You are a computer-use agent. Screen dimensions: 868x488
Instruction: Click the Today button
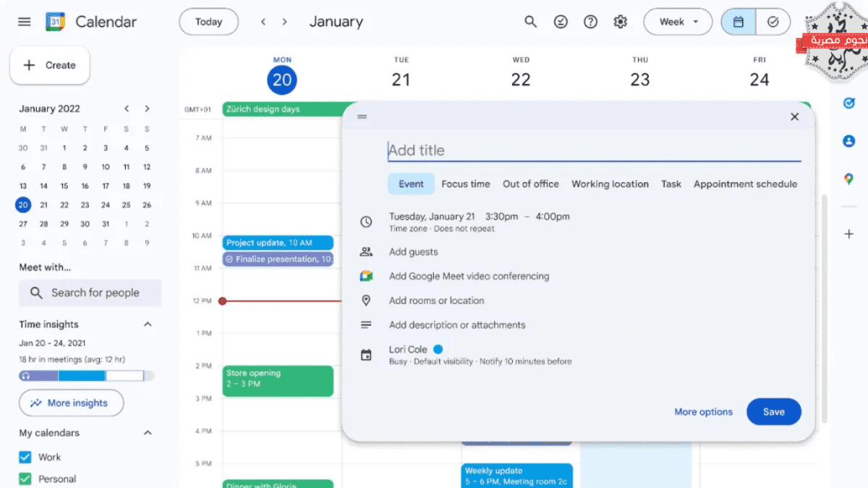pos(208,22)
